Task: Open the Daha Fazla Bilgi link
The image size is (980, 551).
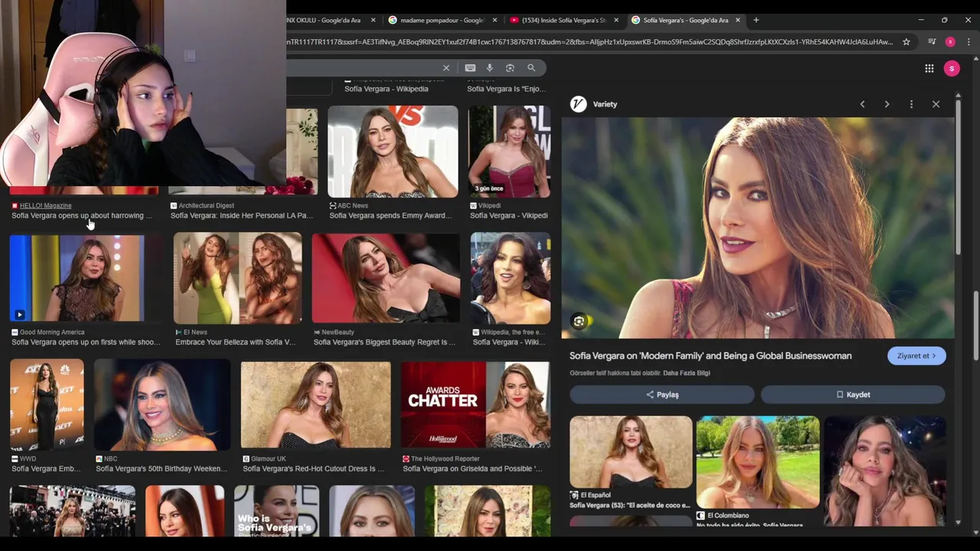Action: click(x=687, y=373)
